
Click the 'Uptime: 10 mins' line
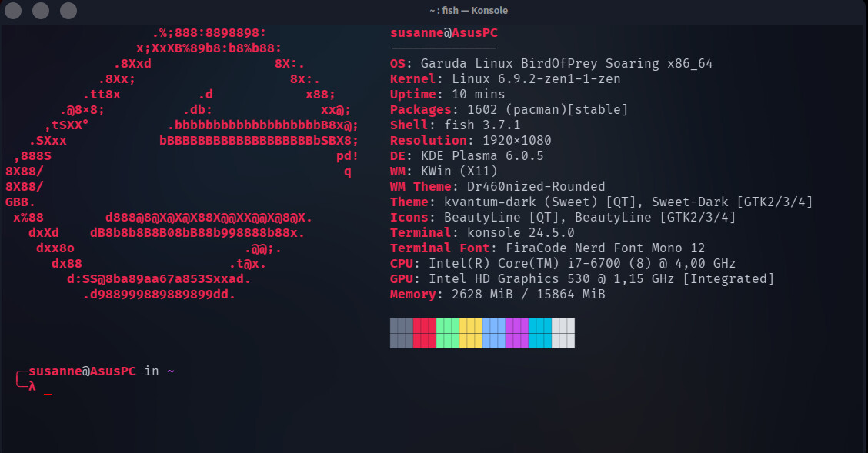(x=448, y=95)
